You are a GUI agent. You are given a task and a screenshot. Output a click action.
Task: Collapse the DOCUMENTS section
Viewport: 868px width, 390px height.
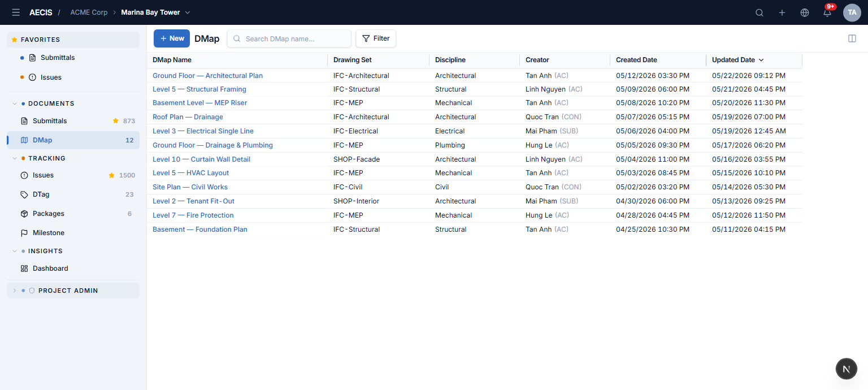click(15, 103)
